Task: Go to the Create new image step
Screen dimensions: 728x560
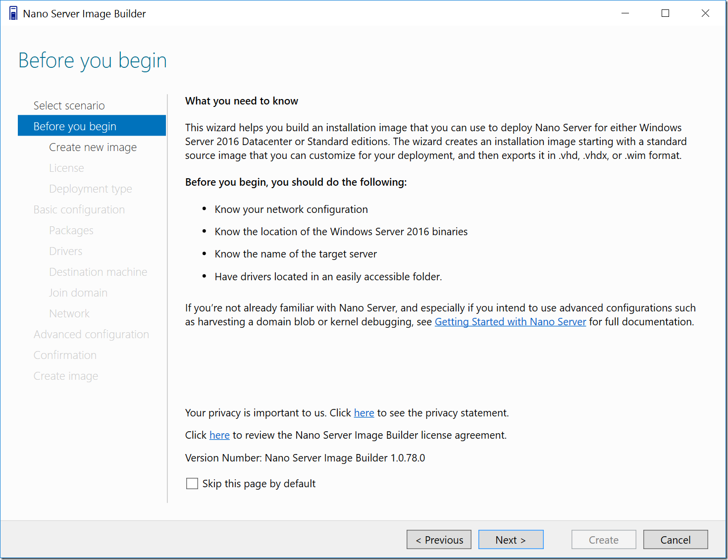Action: (93, 147)
